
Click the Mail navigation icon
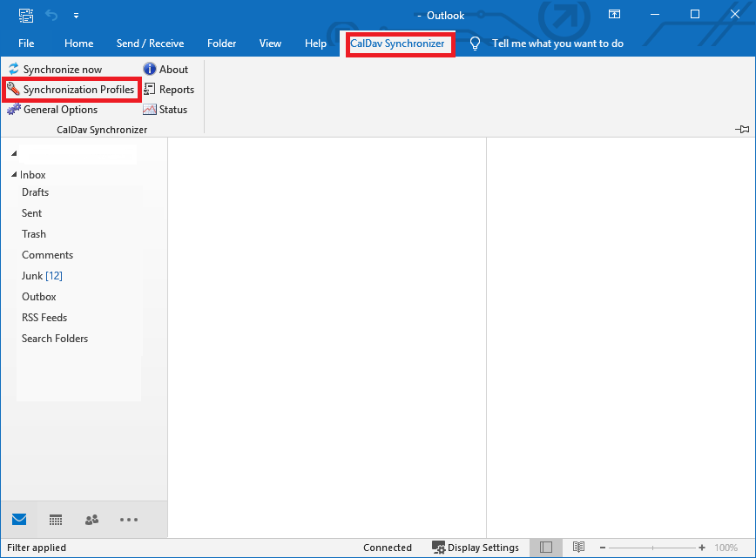(19, 520)
